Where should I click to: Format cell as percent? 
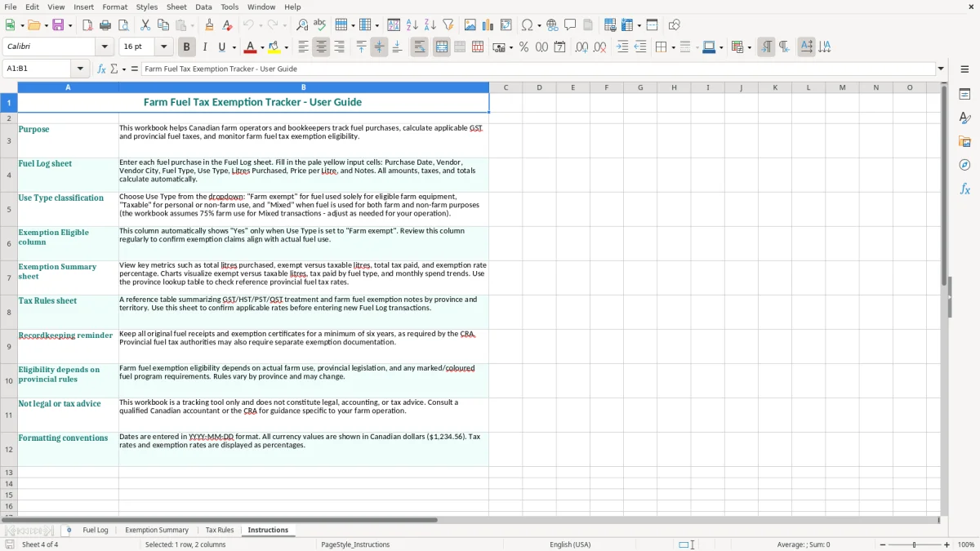pos(524,47)
